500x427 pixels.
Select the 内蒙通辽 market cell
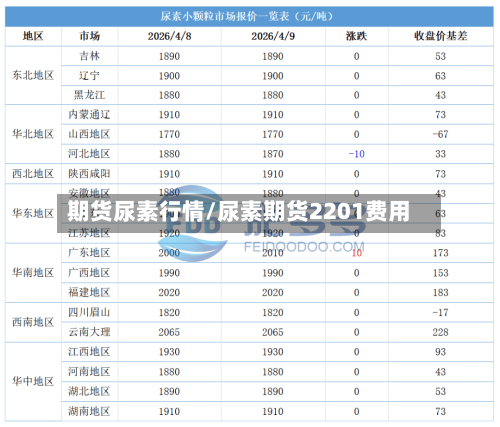89,115
